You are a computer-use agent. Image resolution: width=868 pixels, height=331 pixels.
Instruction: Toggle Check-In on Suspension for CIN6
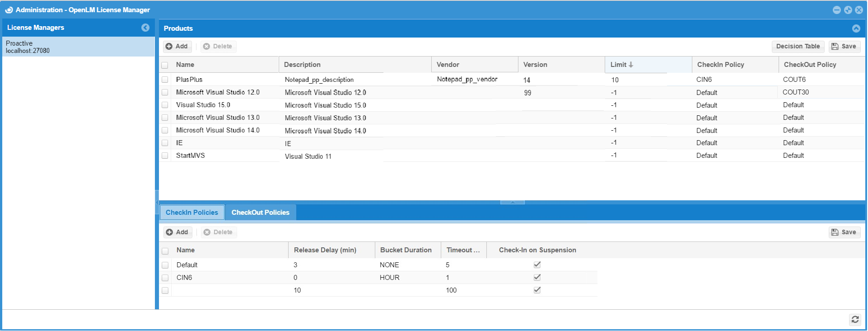tap(537, 278)
